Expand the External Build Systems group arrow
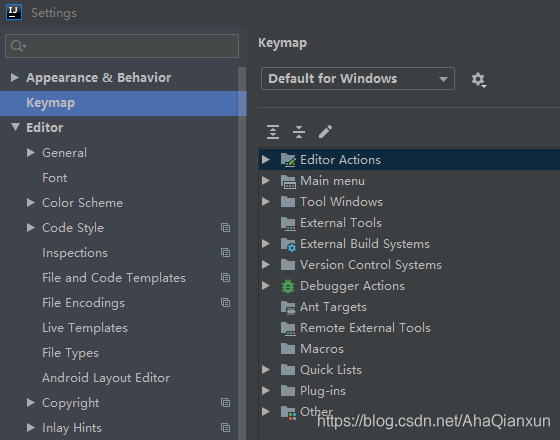The width and height of the screenshot is (560, 440). (x=266, y=244)
